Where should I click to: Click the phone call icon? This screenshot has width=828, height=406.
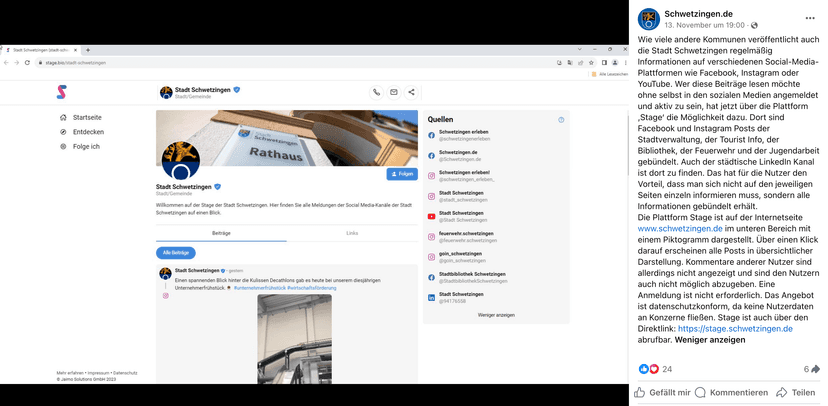coord(376,92)
